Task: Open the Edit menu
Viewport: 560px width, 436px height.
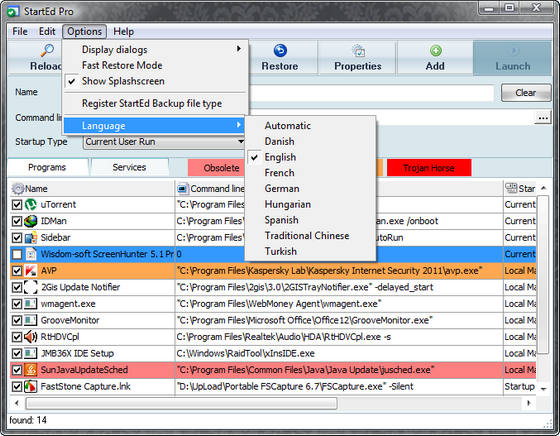Action: pyautogui.click(x=47, y=31)
